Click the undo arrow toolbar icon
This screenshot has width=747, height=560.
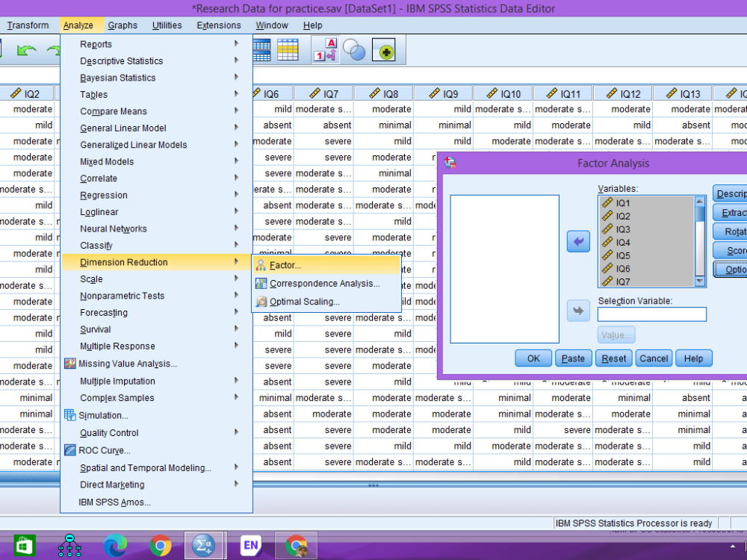(x=26, y=51)
